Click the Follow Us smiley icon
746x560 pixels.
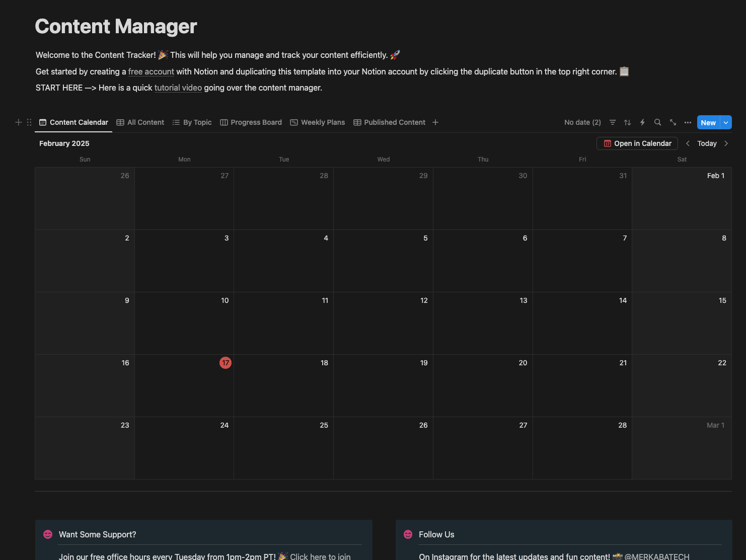pyautogui.click(x=408, y=534)
